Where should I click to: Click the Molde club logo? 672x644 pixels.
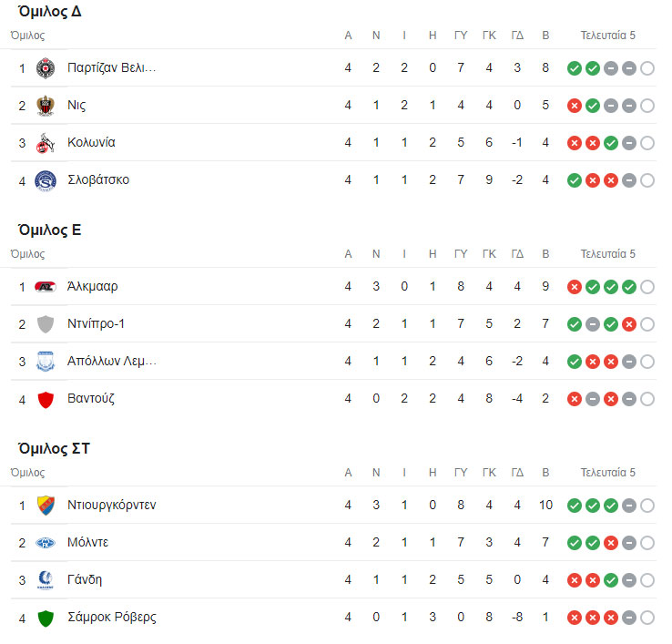click(45, 543)
